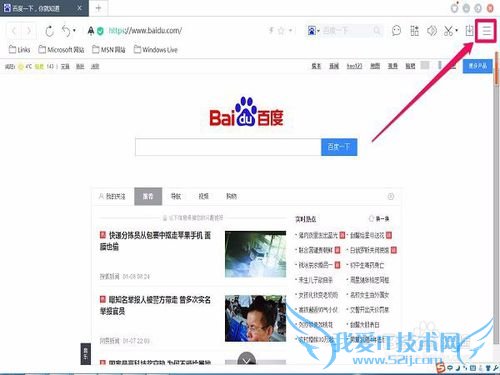Screen dimensions: 500x375
Task: Open the Microsoft 网站 bookmarks folder
Action: [61, 50]
